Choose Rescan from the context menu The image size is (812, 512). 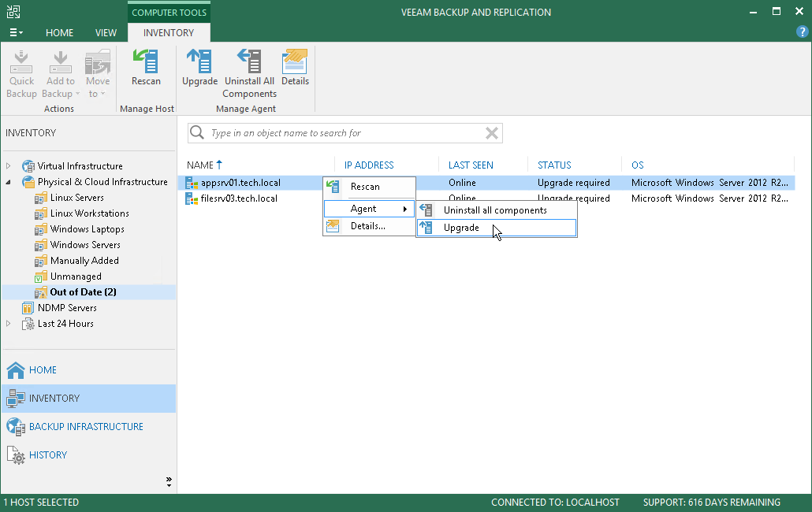point(369,187)
